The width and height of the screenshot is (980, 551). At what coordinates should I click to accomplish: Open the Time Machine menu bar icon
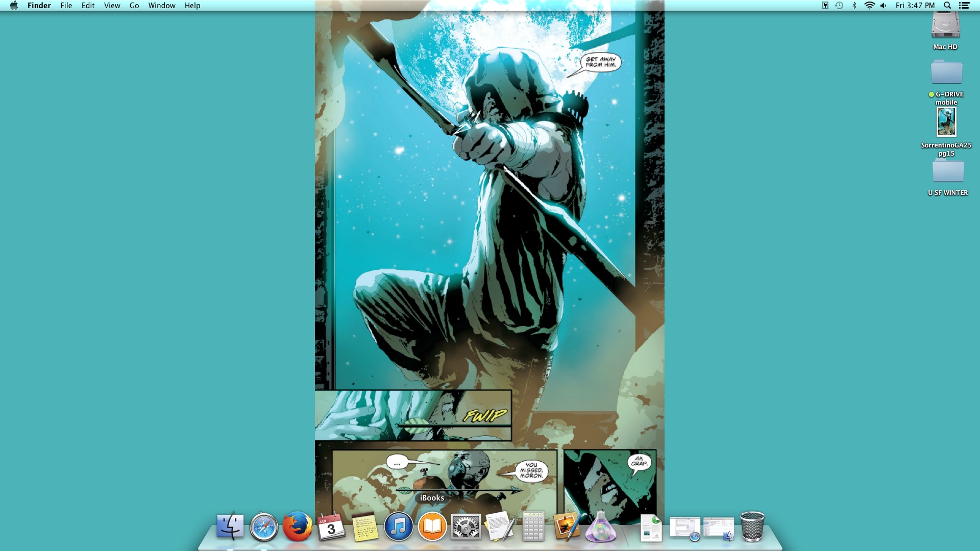tap(839, 6)
